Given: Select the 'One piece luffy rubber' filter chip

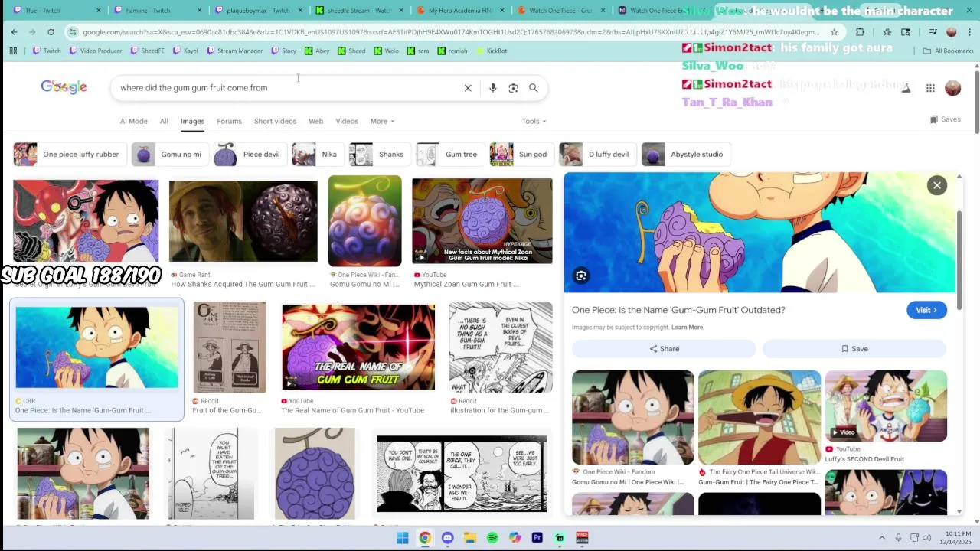Looking at the screenshot, I should pyautogui.click(x=70, y=154).
